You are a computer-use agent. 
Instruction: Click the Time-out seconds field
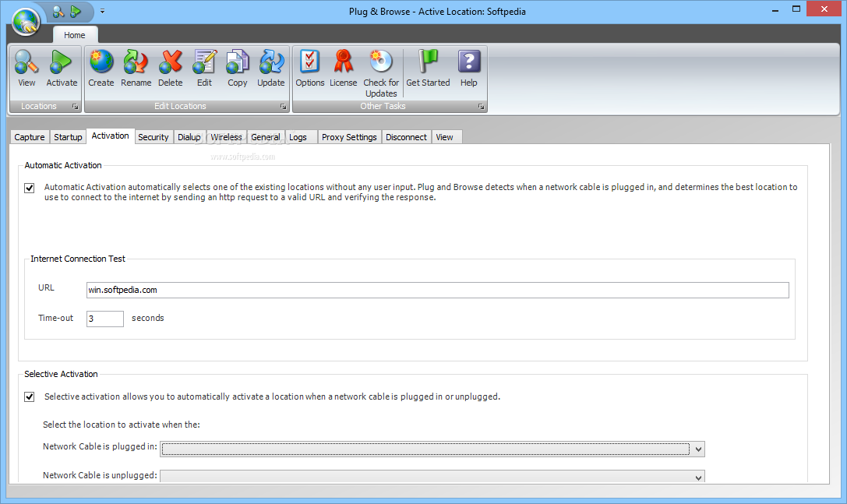click(x=104, y=319)
